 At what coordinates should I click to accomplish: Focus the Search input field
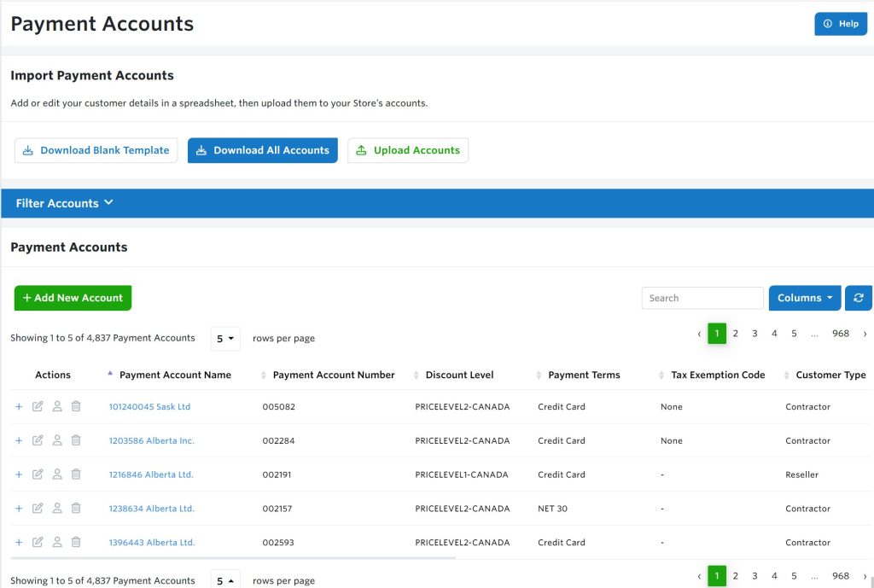(x=702, y=298)
